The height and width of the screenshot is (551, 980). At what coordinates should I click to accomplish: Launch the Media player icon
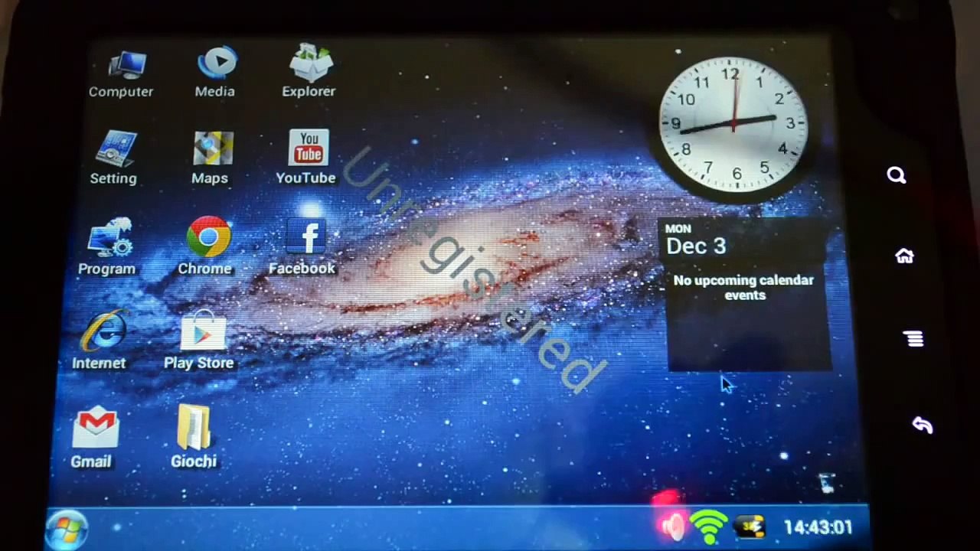pyautogui.click(x=215, y=72)
